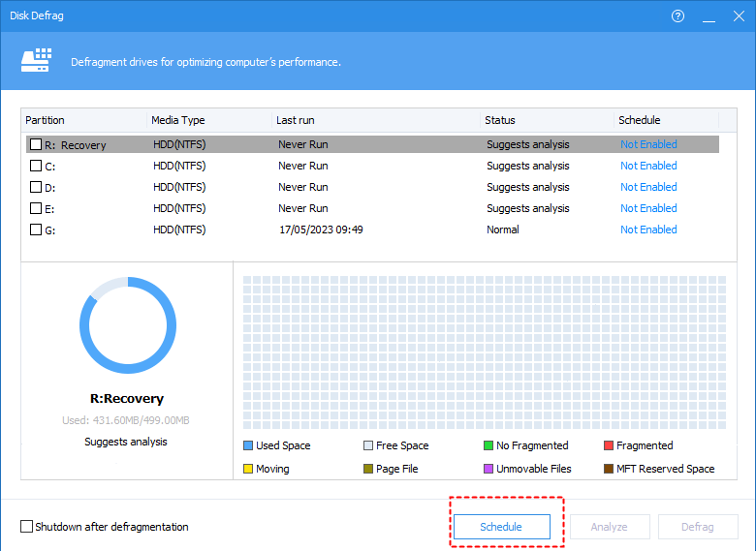The width and height of the screenshot is (756, 551).
Task: Click 'Suggests analysis' under the donut chart
Action: click(126, 442)
